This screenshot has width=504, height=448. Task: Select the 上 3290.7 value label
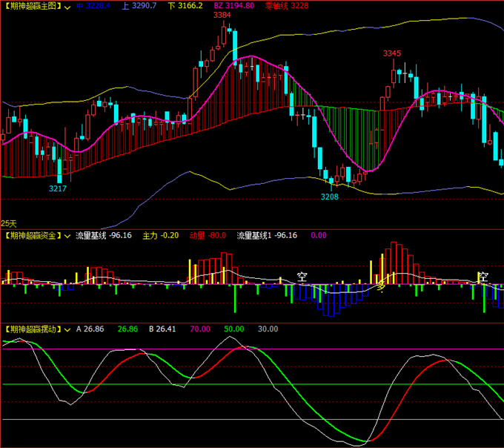click(x=139, y=6)
